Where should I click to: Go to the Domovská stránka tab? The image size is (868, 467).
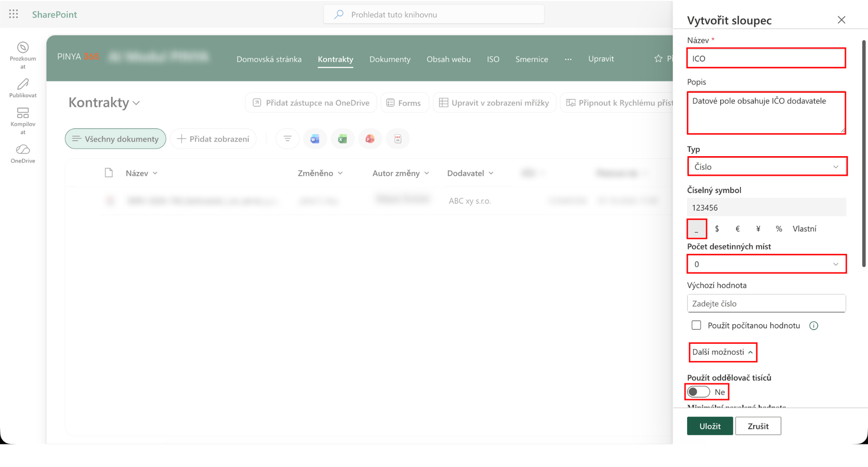[x=269, y=59]
